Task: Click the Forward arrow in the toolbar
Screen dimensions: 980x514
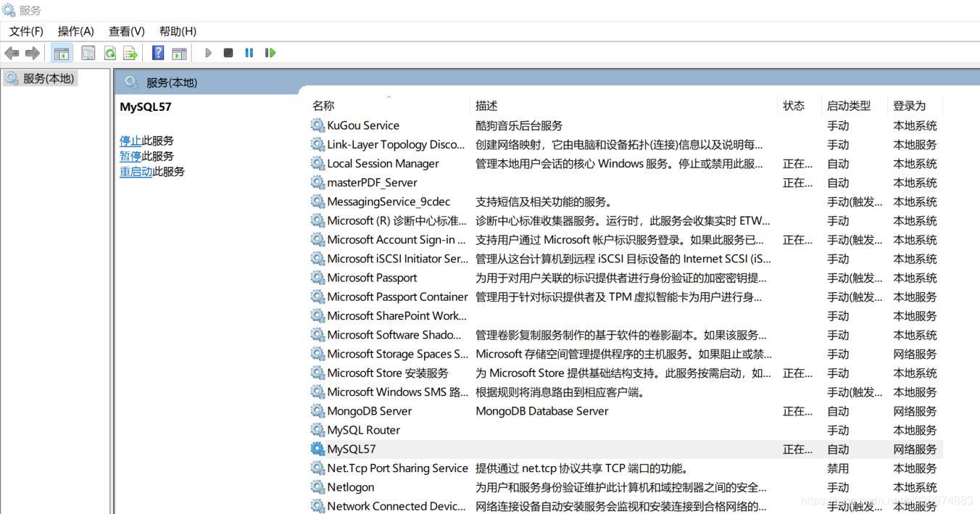Action: click(x=33, y=53)
